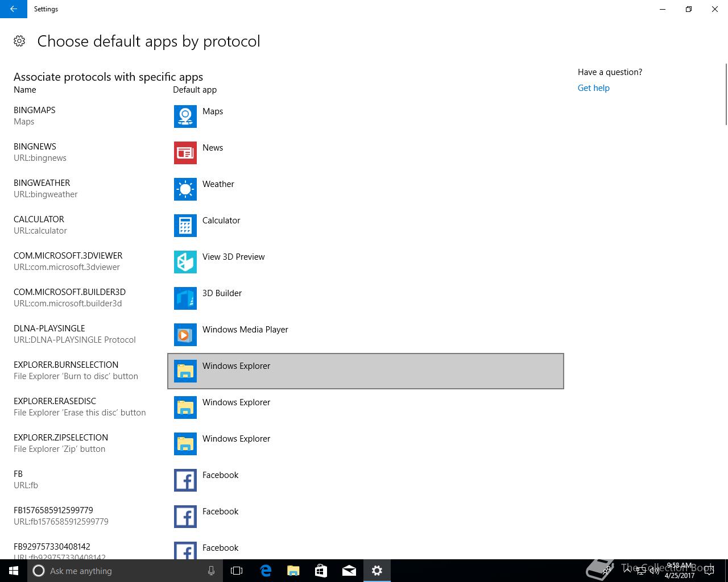
Task: Click the Weather app icon for BINGWEATHER
Action: pyautogui.click(x=185, y=189)
